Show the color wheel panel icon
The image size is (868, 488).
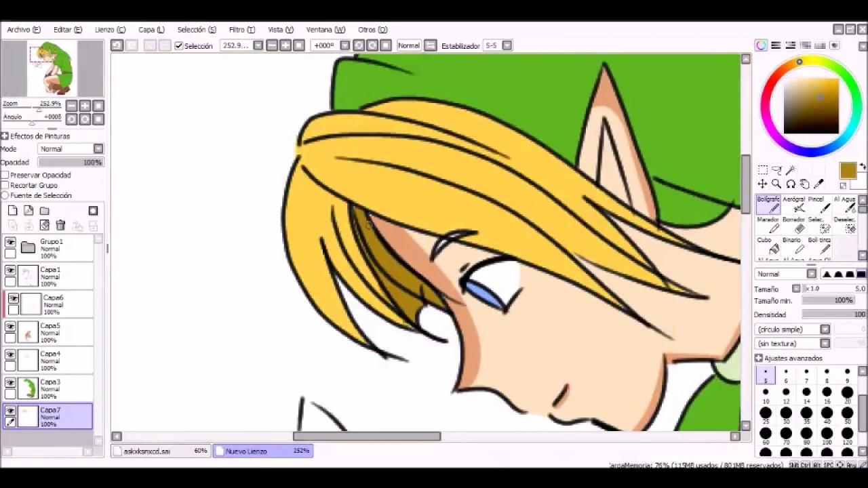[762, 45]
